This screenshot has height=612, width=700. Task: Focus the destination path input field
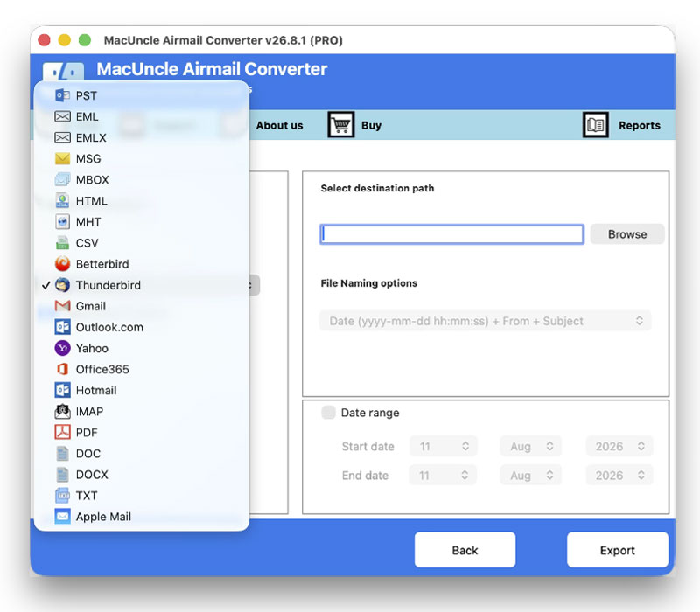pyautogui.click(x=451, y=233)
